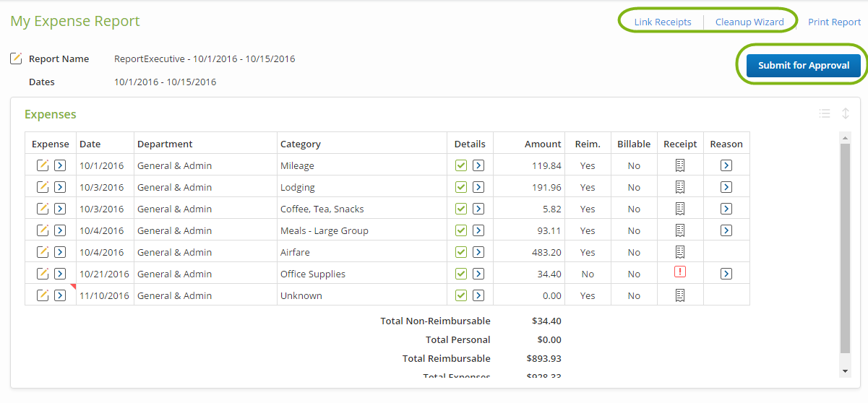The image size is (868, 403).
Task: Click missing receipt alert for Office Supplies
Action: click(680, 272)
